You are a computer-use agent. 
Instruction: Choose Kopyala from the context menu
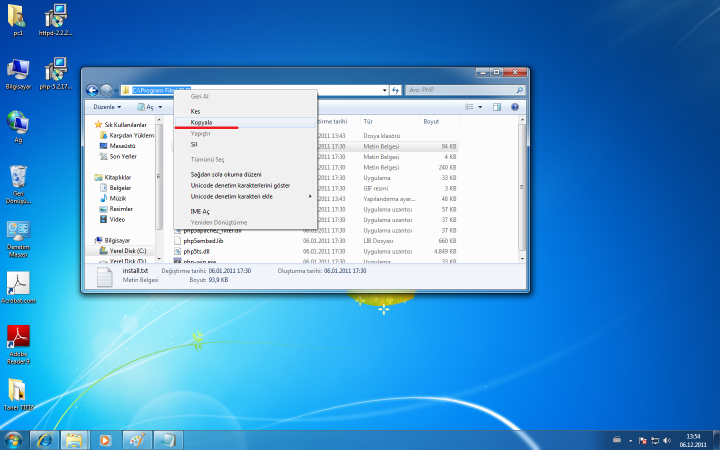click(x=203, y=122)
